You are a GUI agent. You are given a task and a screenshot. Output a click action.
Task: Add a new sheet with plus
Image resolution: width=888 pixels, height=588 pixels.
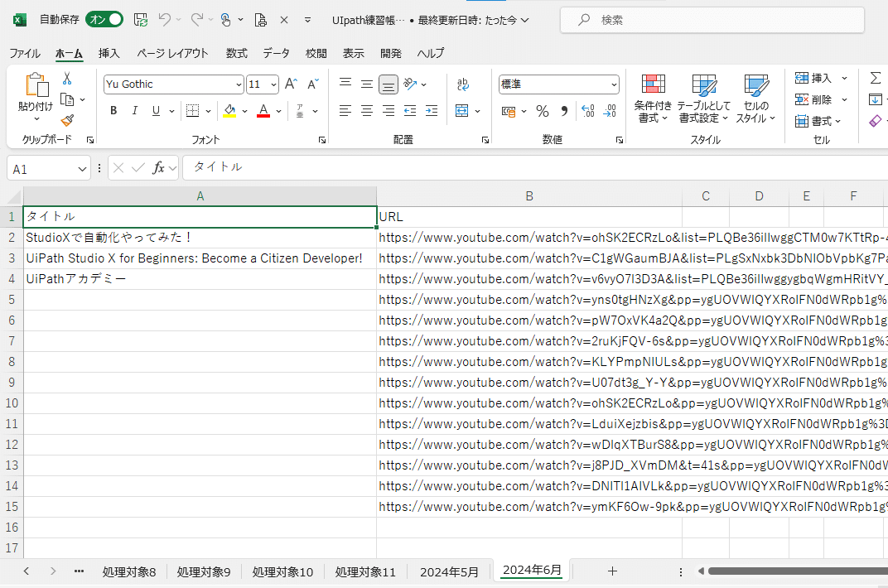pos(612,571)
